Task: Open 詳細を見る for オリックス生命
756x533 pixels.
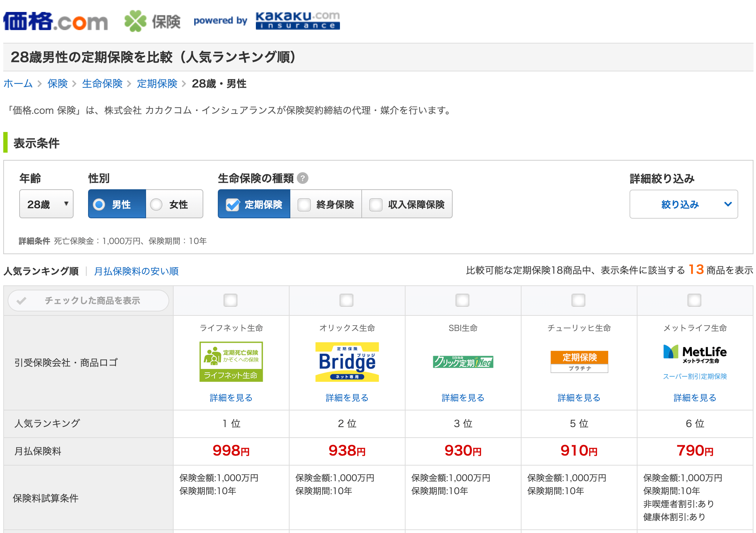Action: [x=347, y=398]
